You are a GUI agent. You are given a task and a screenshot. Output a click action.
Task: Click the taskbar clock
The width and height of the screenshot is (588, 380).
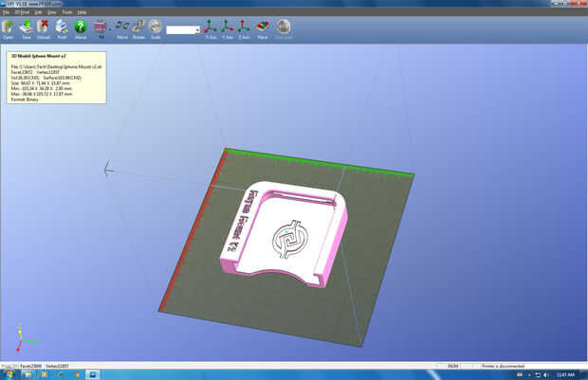pyautogui.click(x=565, y=374)
